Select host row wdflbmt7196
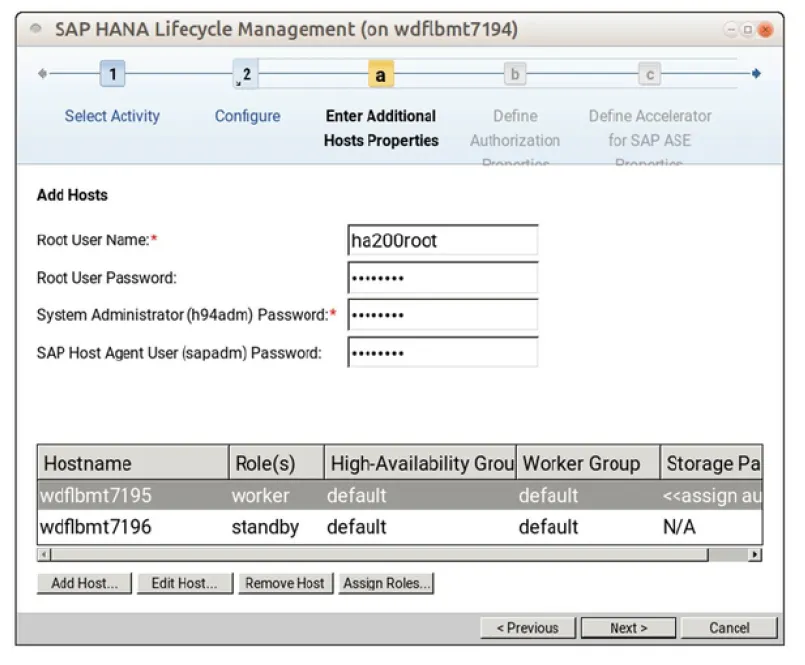The width and height of the screenshot is (805, 665). click(400, 527)
